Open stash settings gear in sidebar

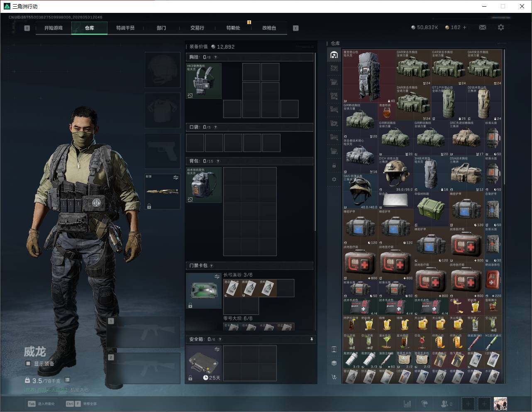[x=334, y=179]
